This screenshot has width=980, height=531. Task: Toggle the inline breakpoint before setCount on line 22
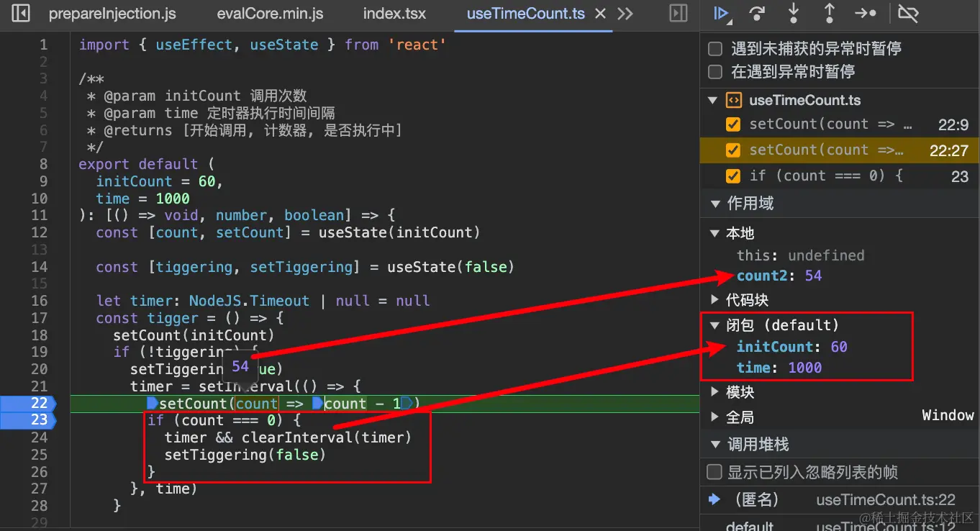(153, 404)
